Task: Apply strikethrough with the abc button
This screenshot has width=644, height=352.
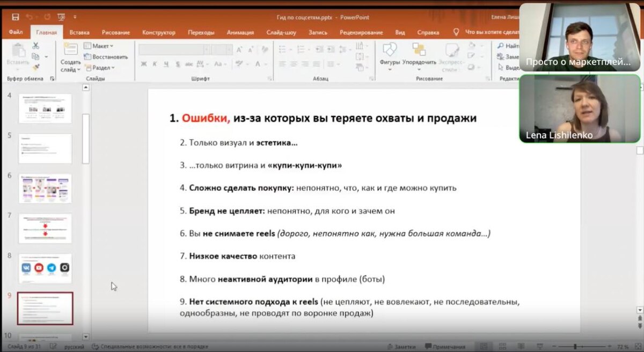Action: [189, 64]
